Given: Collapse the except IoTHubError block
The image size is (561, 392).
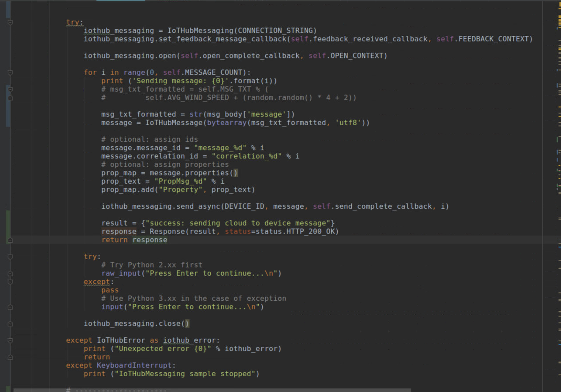Looking at the screenshot, I should [x=10, y=340].
